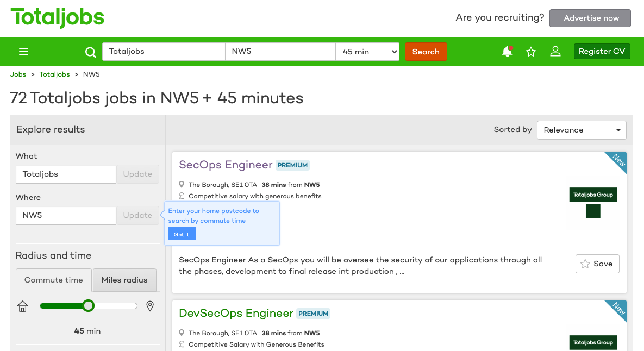Image resolution: width=644 pixels, height=351 pixels.
Task: Click Update next to the What field
Action: coord(137,174)
